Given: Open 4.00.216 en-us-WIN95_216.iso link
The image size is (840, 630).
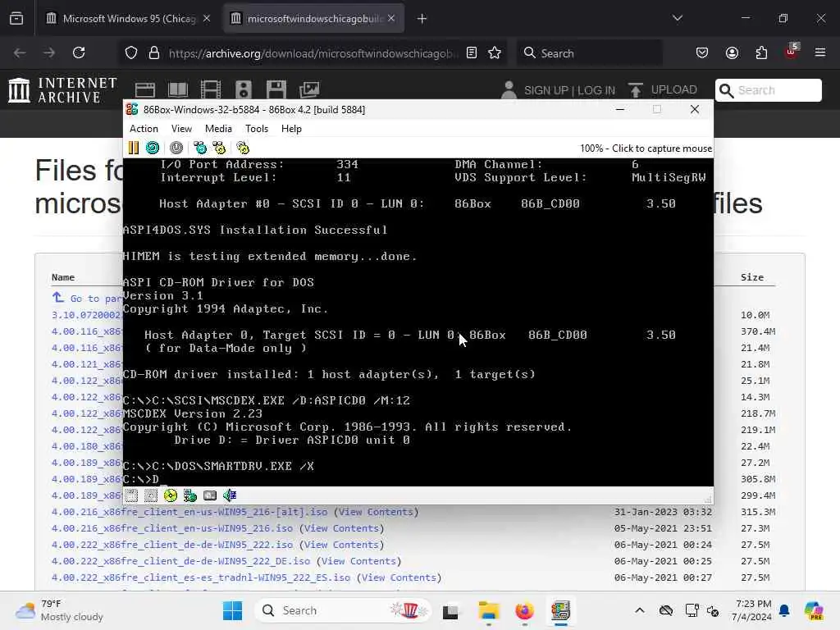Looking at the screenshot, I should [172, 528].
